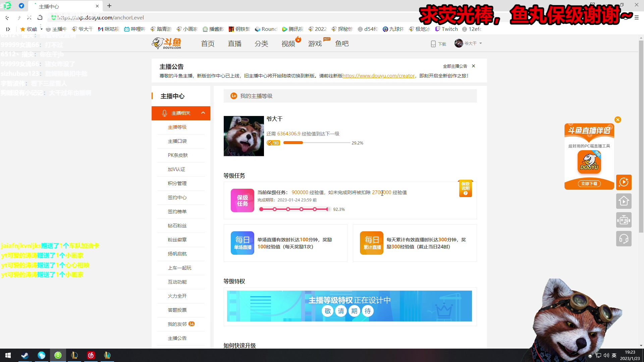Select 钻石粉丝 in sidebar

pos(177,226)
